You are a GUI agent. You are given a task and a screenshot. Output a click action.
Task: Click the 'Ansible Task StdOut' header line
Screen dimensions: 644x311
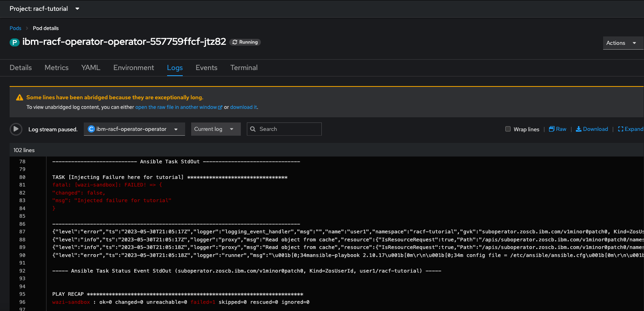click(176, 162)
